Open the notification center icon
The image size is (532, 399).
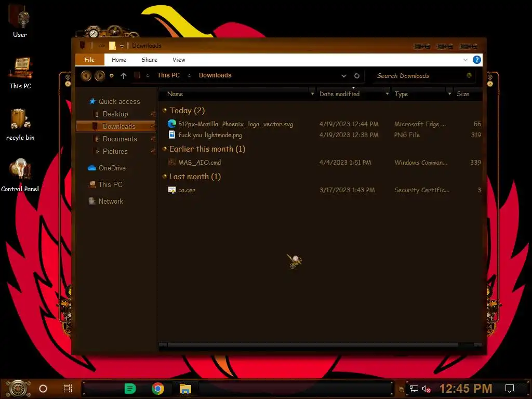510,389
